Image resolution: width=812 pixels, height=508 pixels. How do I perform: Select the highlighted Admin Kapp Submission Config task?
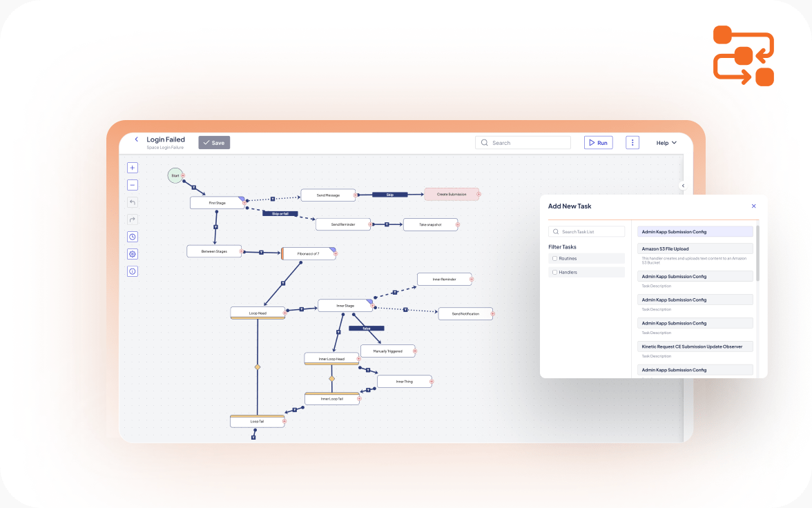pyautogui.click(x=695, y=231)
